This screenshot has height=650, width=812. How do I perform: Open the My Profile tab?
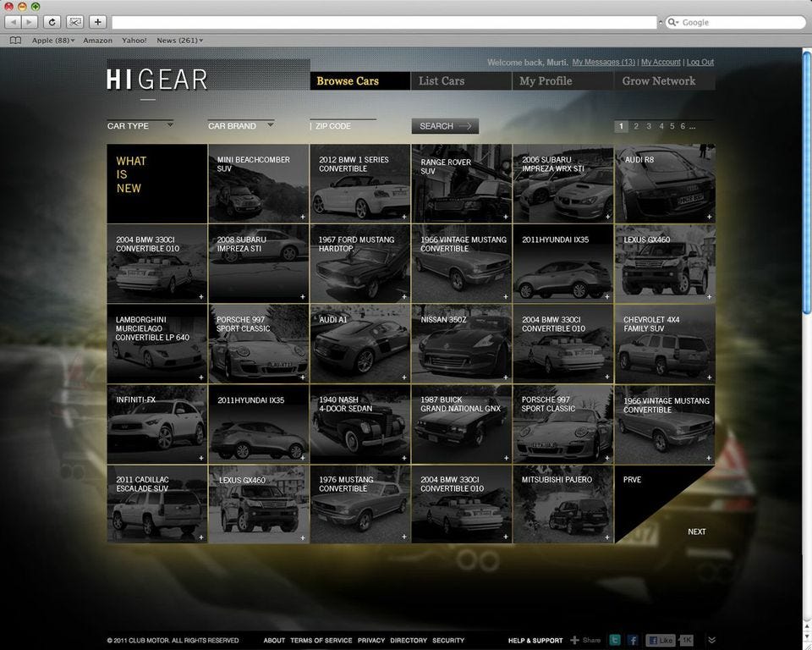pos(562,81)
